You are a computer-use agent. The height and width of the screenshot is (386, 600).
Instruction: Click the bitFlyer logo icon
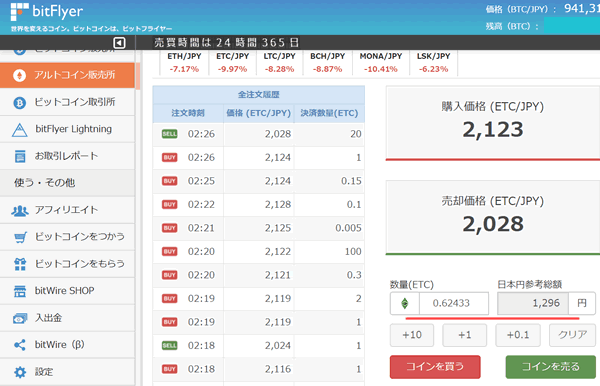tap(19, 12)
